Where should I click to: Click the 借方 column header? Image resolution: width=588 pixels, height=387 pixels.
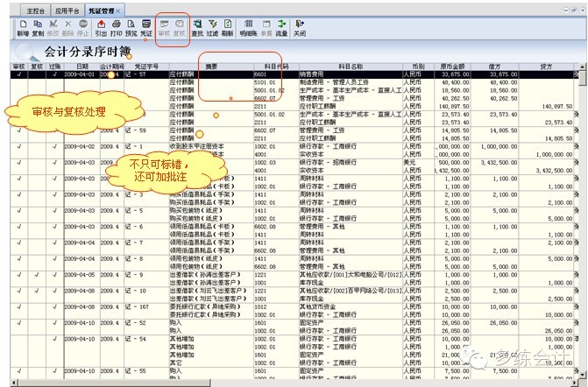pos(494,67)
